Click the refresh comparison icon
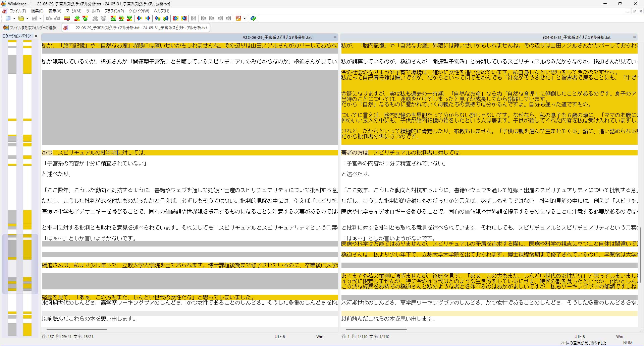644x346 pixels. (253, 18)
